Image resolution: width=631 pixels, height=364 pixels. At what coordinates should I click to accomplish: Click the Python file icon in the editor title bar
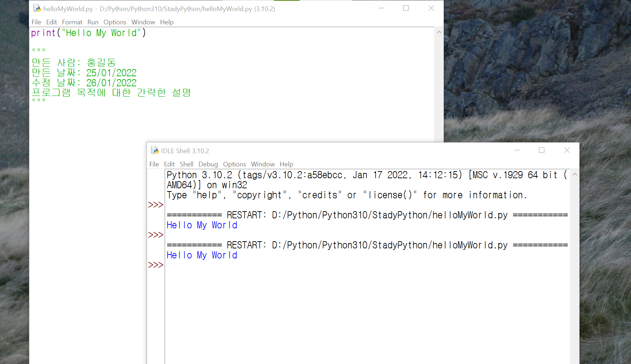[37, 8]
